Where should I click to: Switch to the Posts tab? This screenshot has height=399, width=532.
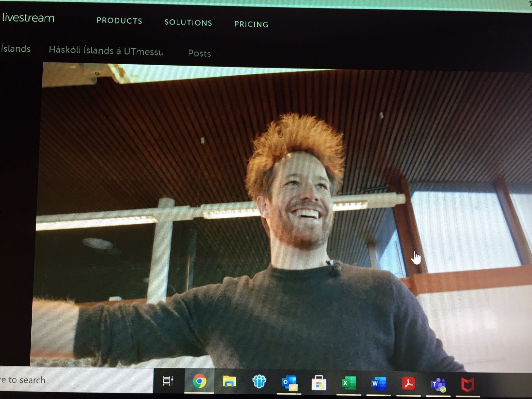point(199,53)
